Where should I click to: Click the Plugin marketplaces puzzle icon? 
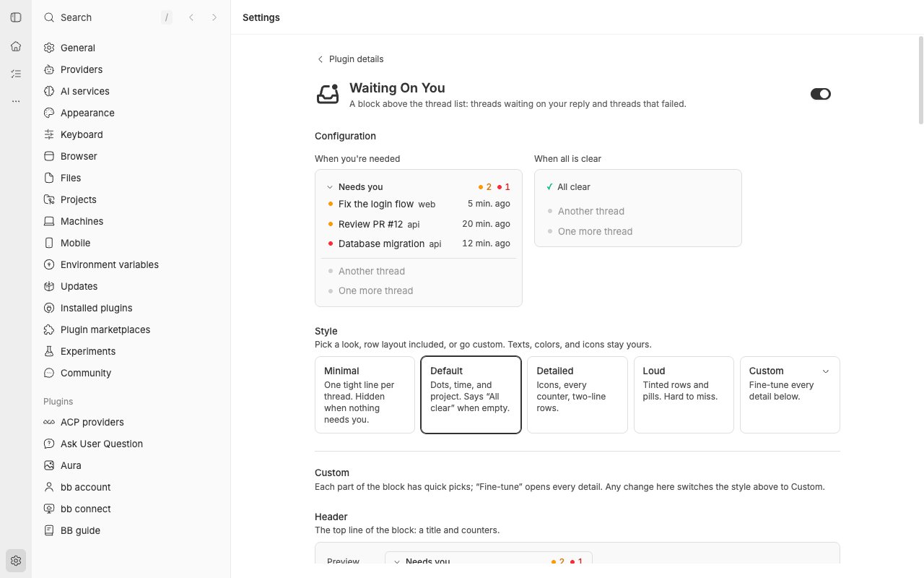(x=49, y=329)
